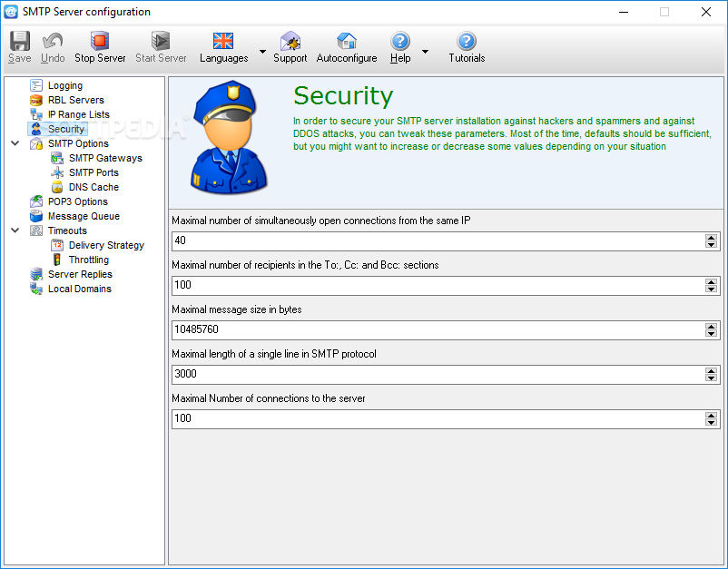Click the Help question mark icon
728x569 pixels.
point(400,41)
